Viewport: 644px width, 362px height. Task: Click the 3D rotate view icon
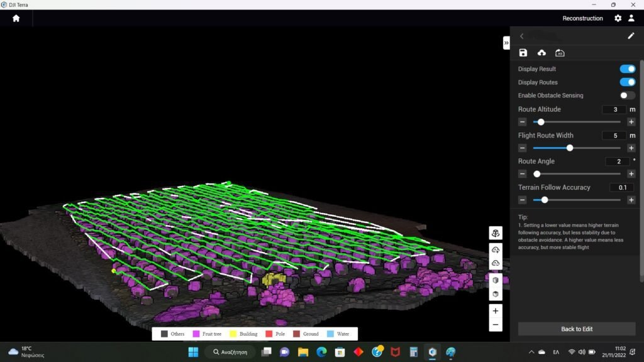(x=496, y=233)
